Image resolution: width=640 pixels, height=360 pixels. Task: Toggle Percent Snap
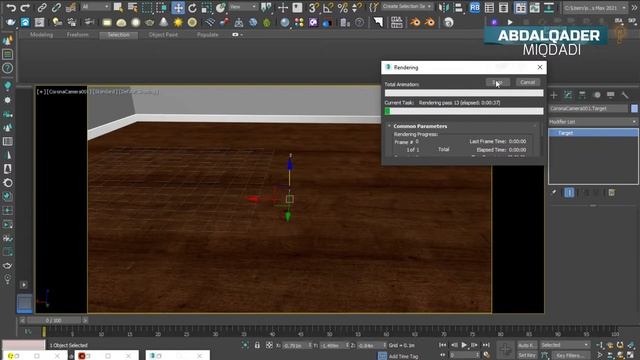(x=342, y=7)
